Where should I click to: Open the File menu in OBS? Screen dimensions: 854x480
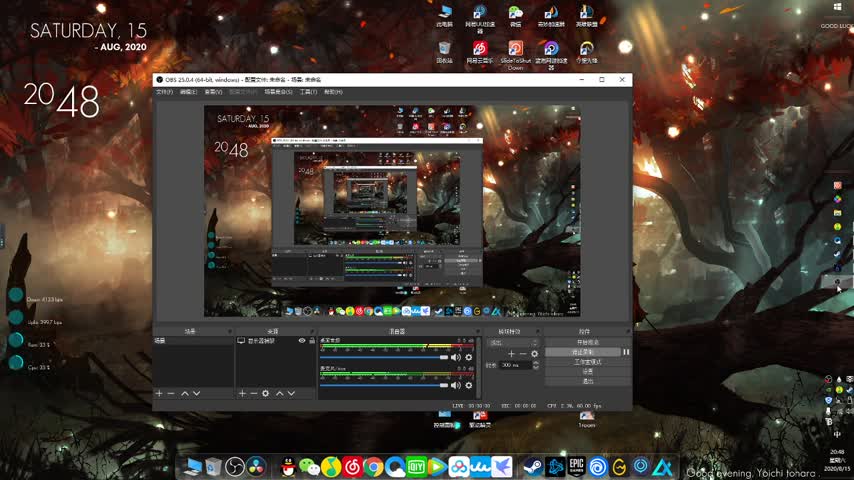[164, 92]
